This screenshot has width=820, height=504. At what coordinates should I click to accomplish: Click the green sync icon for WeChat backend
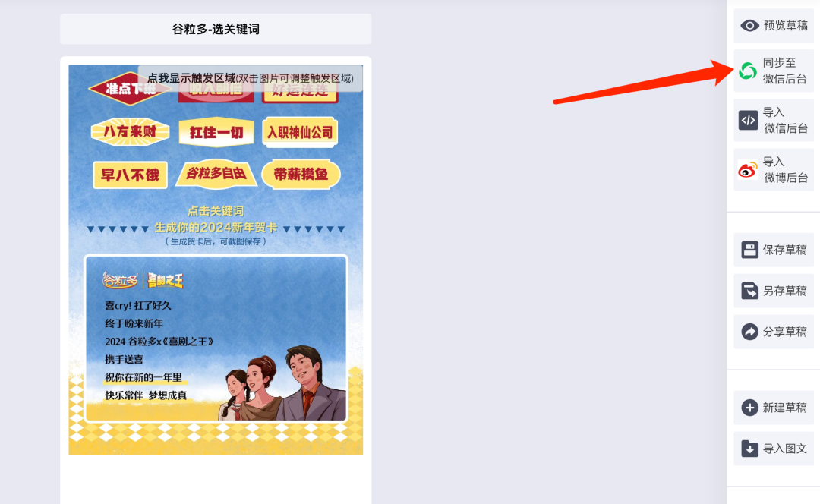748,71
